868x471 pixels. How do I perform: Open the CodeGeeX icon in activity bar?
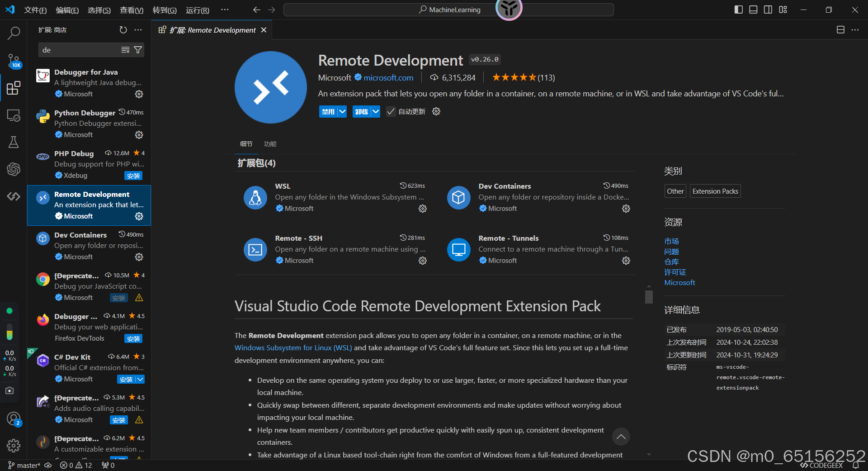(x=14, y=196)
